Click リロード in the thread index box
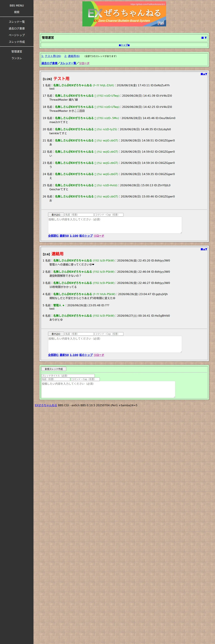 84,63
